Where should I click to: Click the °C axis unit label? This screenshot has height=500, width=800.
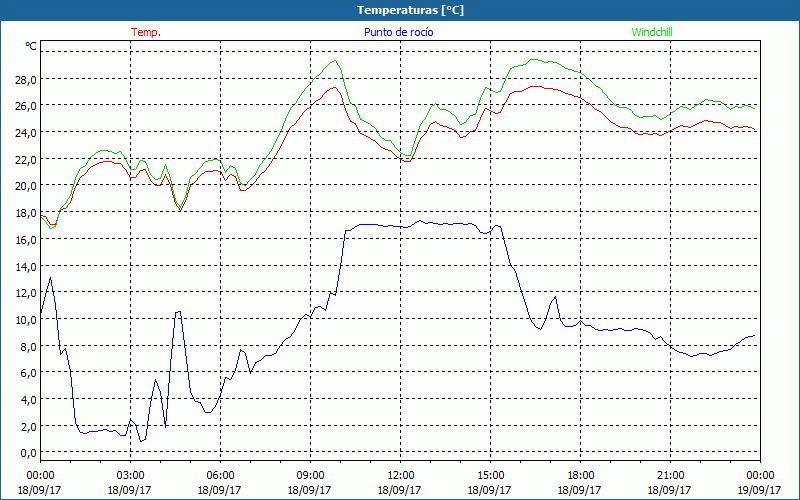tap(31, 46)
